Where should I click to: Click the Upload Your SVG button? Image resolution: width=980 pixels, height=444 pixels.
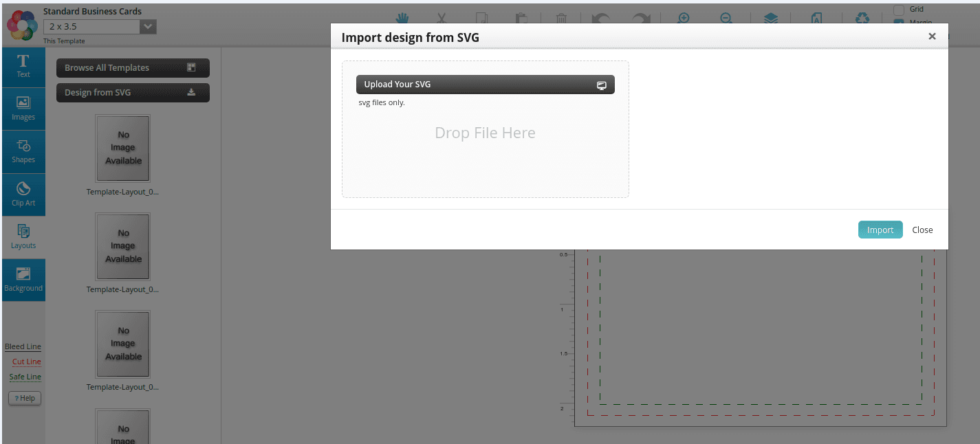coord(485,85)
